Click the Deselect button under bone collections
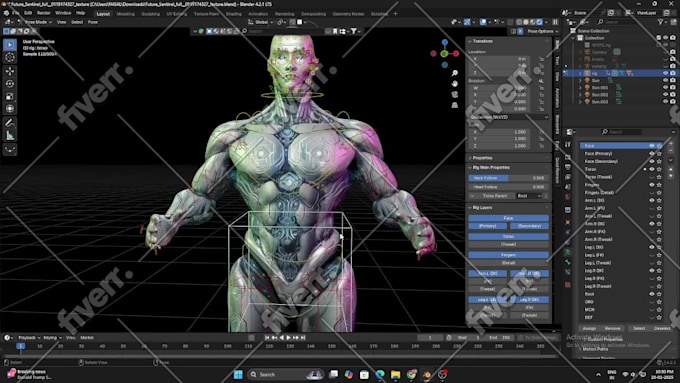This screenshot has height=383, width=680. pos(662,328)
